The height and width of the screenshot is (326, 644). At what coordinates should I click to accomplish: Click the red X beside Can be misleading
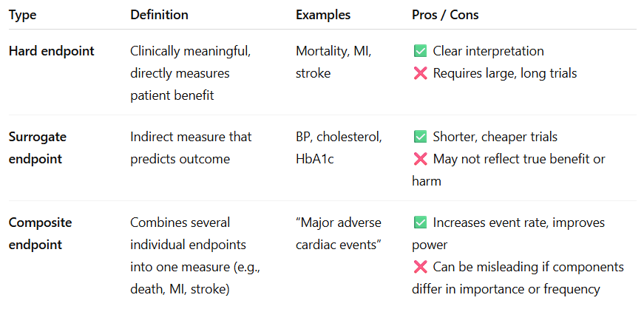(x=420, y=266)
